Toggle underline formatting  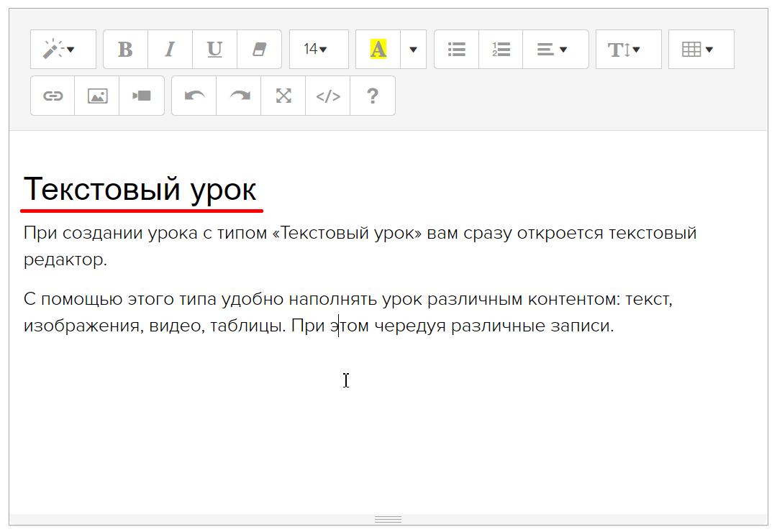tap(214, 50)
